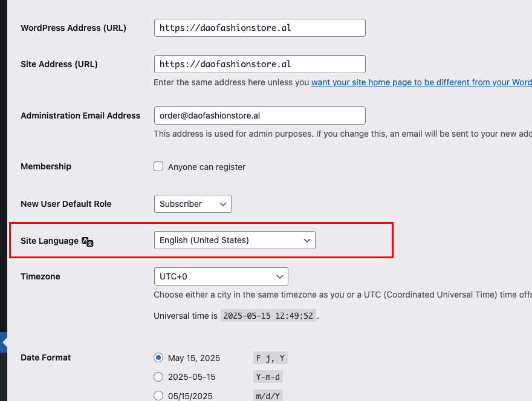Viewport: 532px width, 401px height.
Task: Click the Site Language label
Action: point(50,241)
